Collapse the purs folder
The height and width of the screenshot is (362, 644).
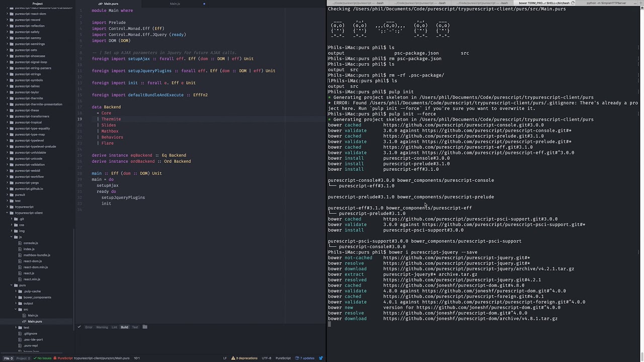tap(12, 285)
